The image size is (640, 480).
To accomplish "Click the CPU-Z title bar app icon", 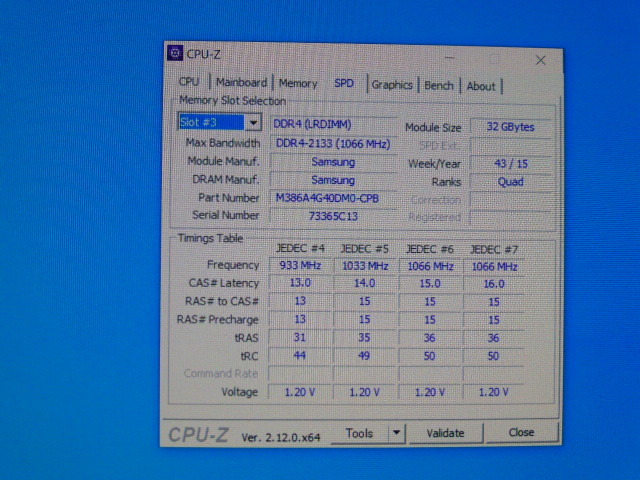I will click(175, 53).
